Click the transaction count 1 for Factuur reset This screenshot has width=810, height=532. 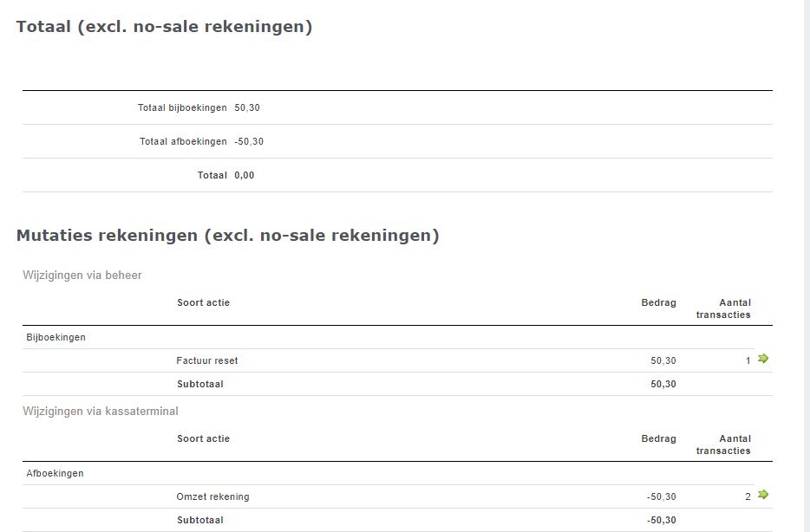tap(748, 360)
